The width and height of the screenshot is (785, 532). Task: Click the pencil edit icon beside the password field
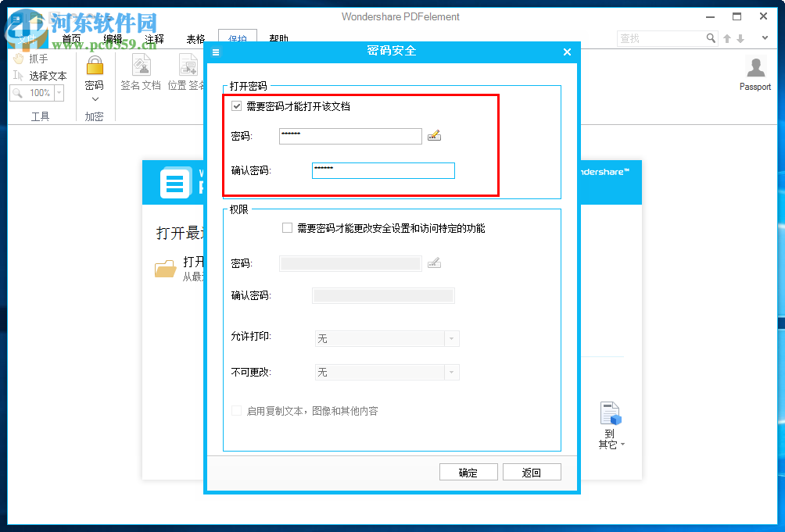pos(435,135)
